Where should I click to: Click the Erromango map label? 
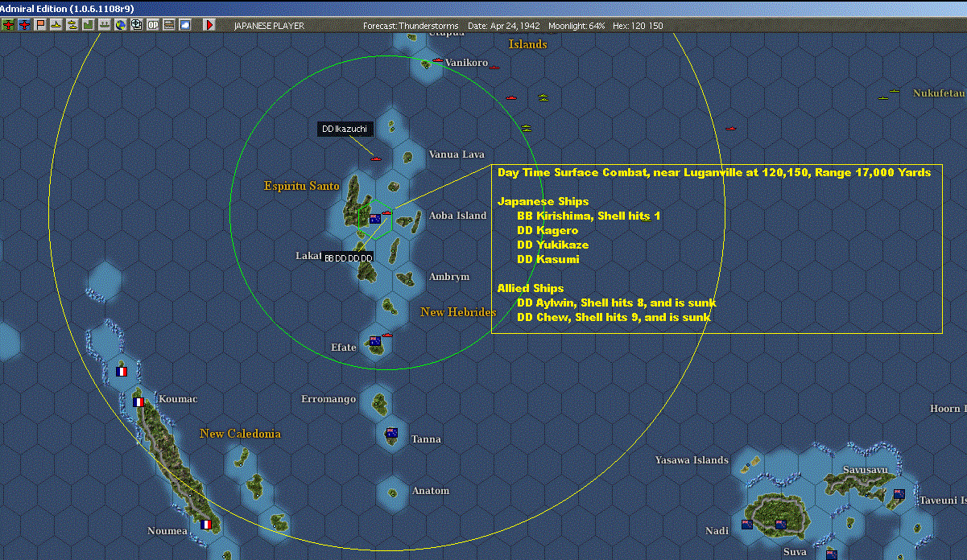(329, 399)
